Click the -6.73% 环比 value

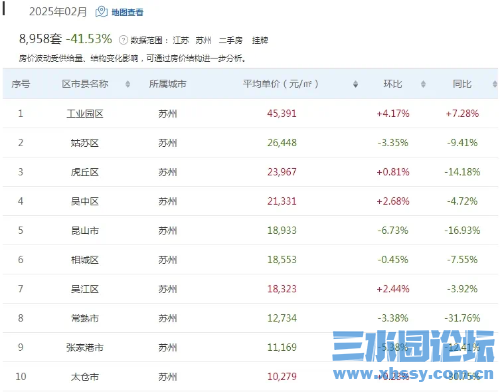[393, 230]
